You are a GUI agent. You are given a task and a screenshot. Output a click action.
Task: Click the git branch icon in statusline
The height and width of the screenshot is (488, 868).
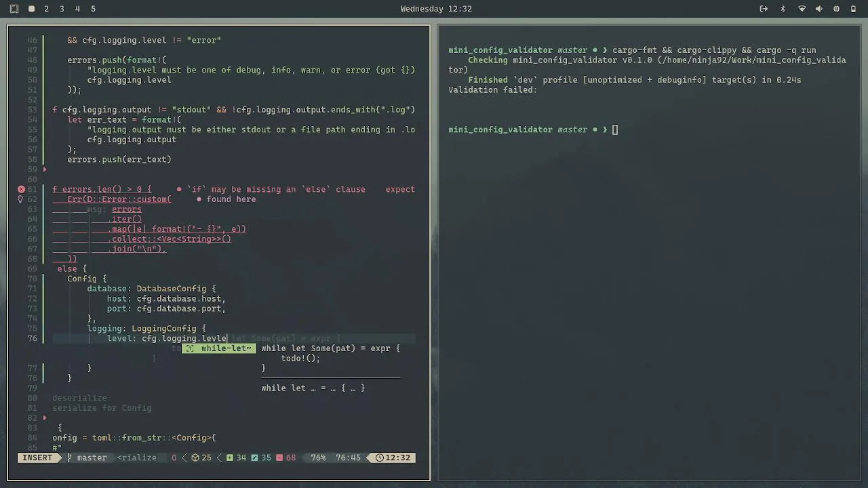69,457
